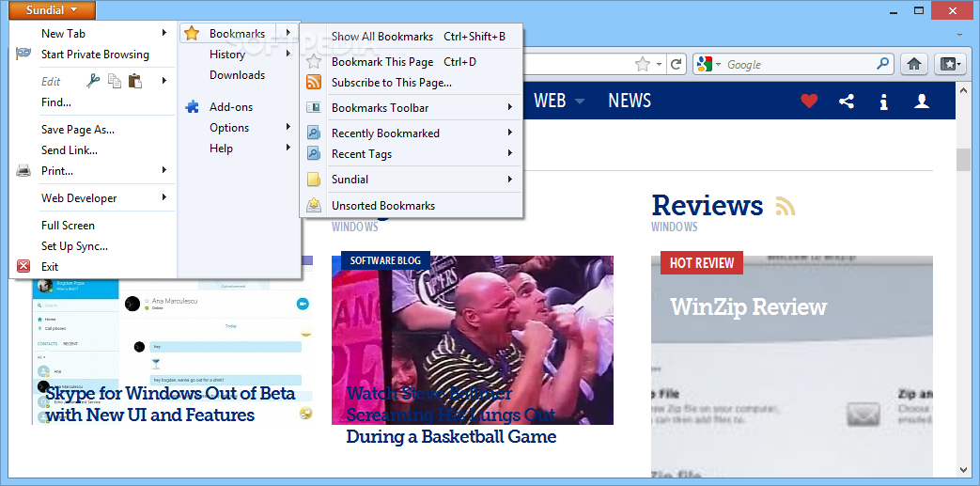980x486 pixels.
Task: Click the Bookmarks Toolbar folder icon
Action: pos(314,107)
